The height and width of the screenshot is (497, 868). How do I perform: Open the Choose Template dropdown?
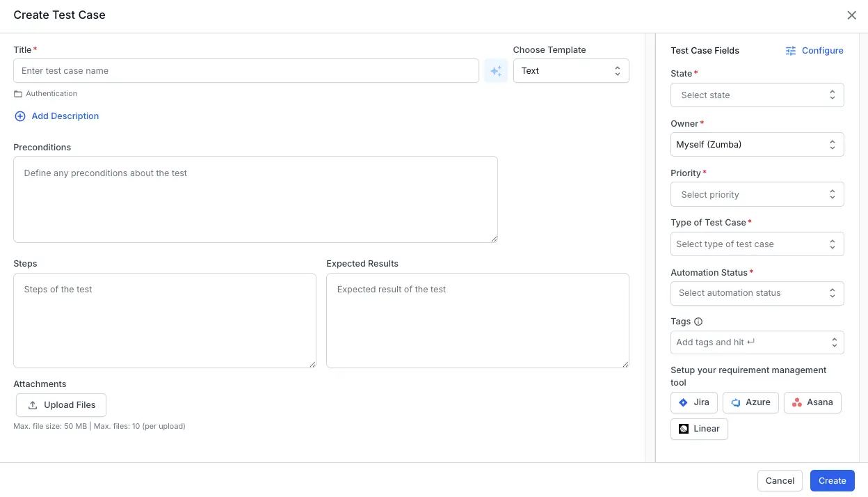pyautogui.click(x=570, y=71)
